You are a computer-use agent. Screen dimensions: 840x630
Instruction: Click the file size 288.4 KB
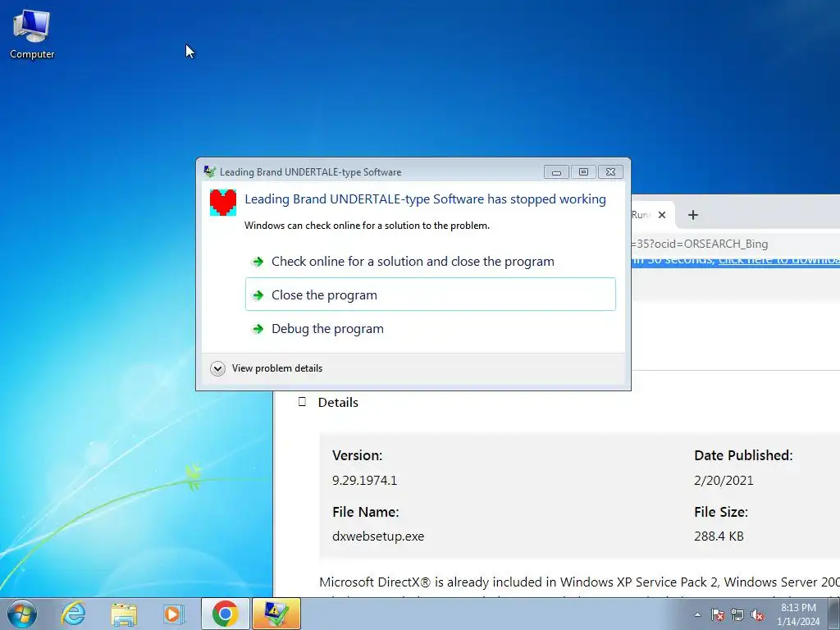coord(719,536)
